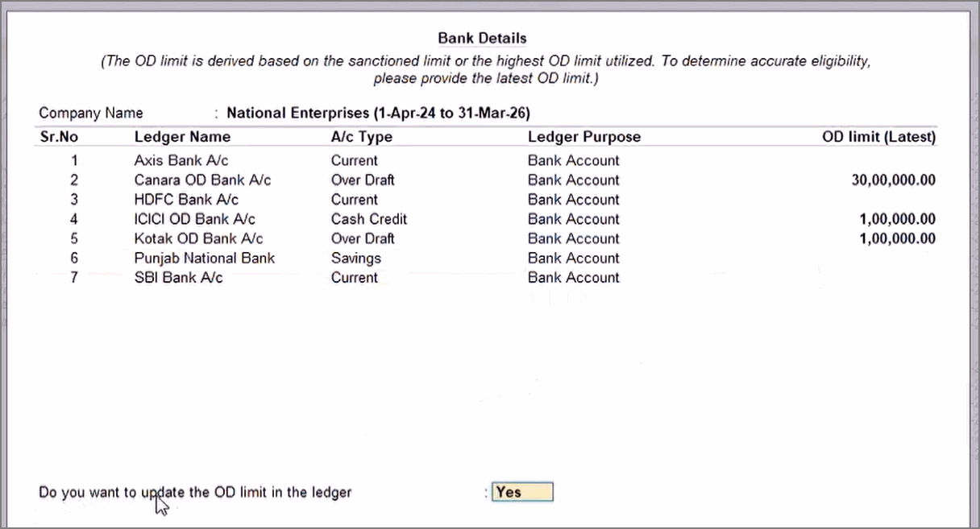This screenshot has width=980, height=529.
Task: Click SBI Bank A/c ledger name
Action: tap(178, 278)
